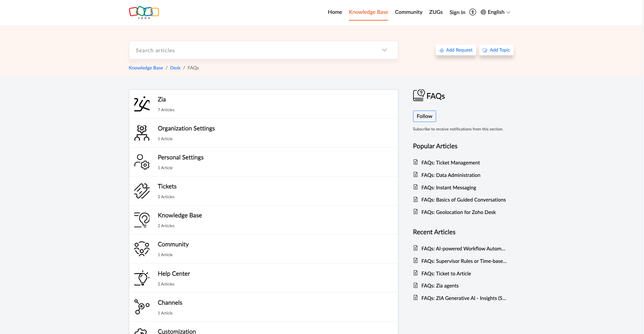
Task: Click inside the search articles field
Action: coord(236,50)
